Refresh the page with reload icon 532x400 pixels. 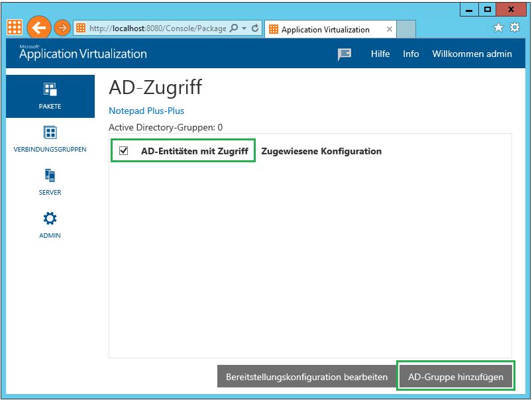coord(255,28)
